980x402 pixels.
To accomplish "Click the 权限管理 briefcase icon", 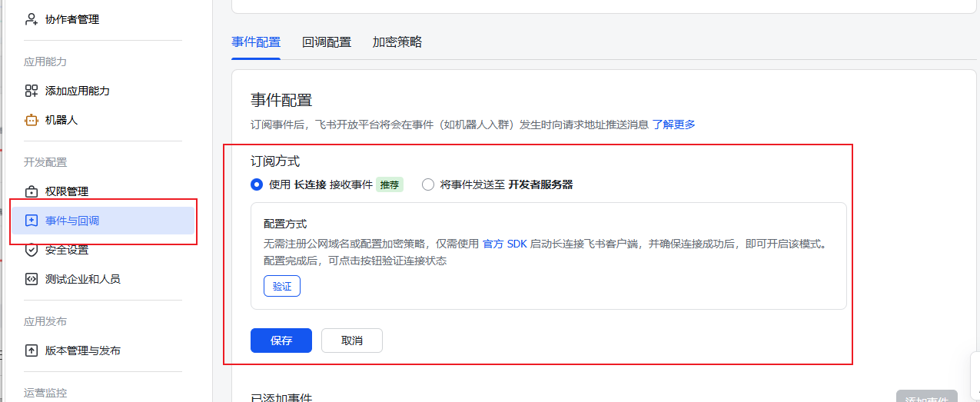I will tap(32, 191).
